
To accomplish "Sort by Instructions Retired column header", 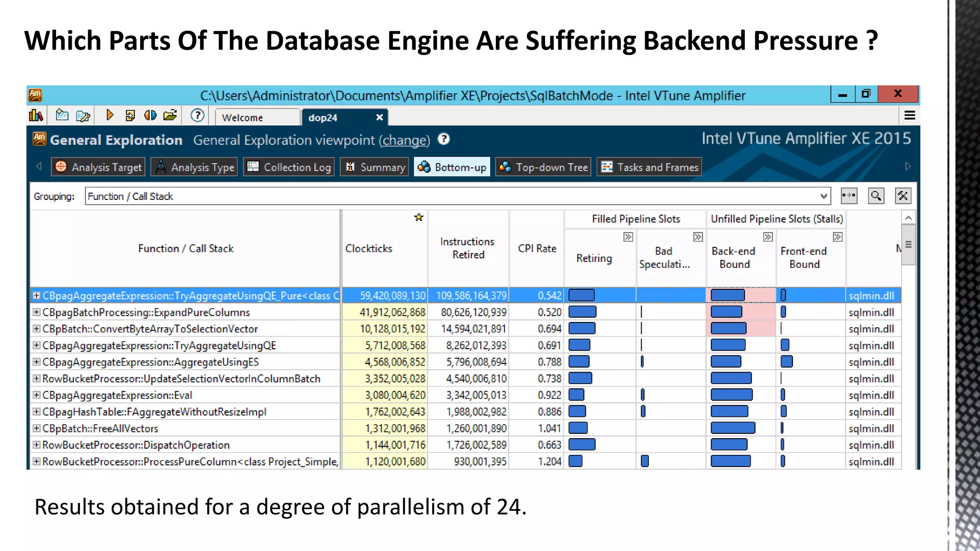I will click(x=468, y=248).
